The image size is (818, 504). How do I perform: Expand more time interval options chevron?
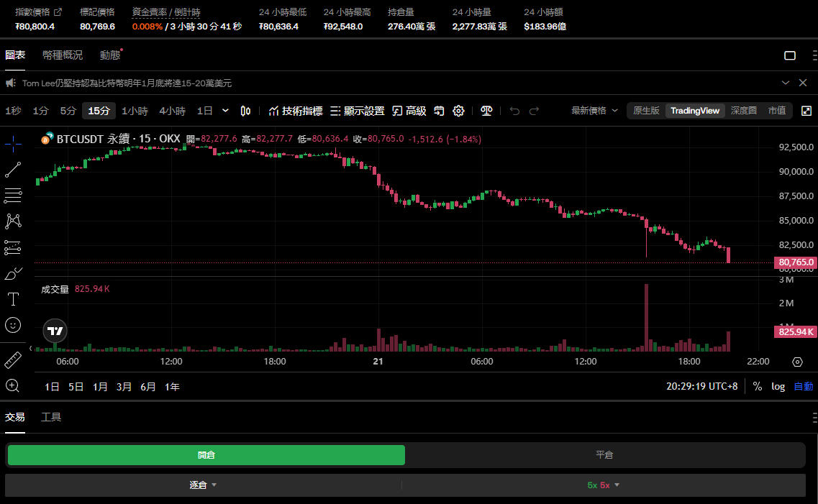point(225,111)
